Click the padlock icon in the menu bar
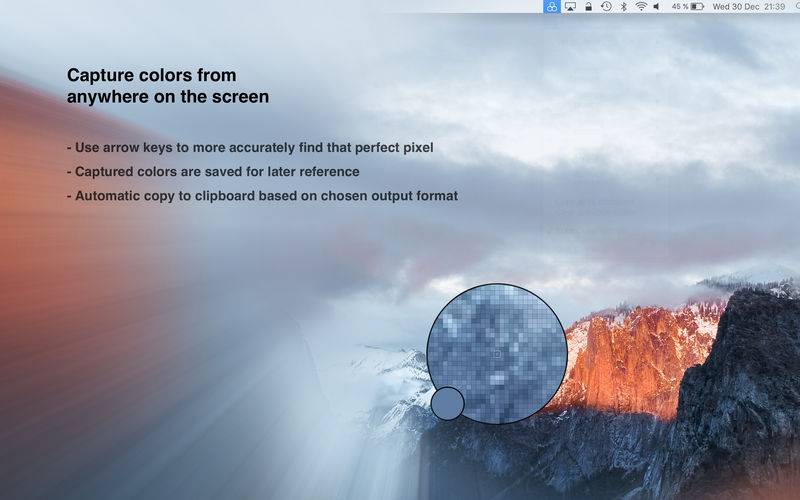 pyautogui.click(x=588, y=7)
